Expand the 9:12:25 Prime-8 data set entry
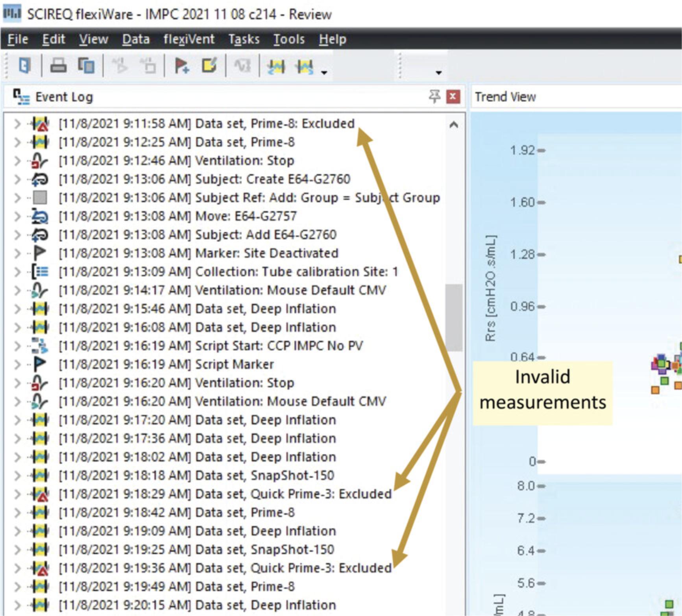Viewport: 682px width, 616px height. (x=17, y=142)
